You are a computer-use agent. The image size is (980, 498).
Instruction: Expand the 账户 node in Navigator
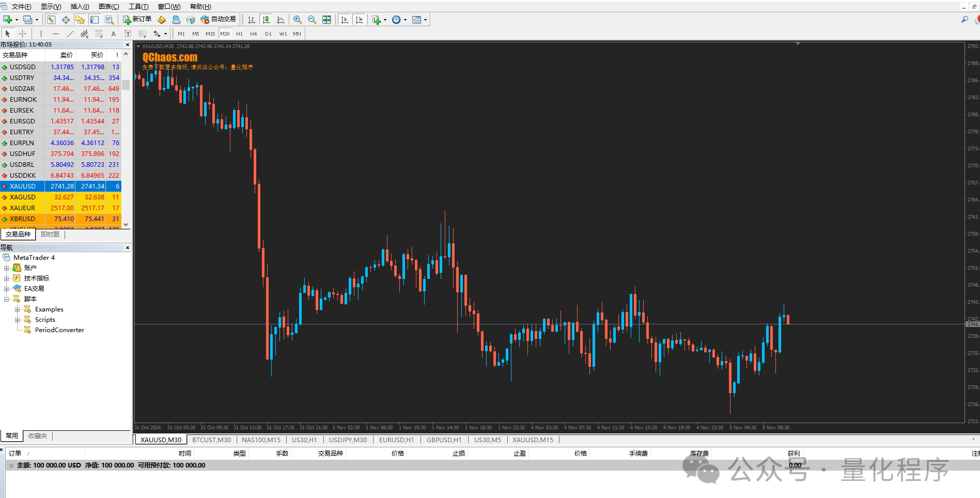tap(7, 268)
